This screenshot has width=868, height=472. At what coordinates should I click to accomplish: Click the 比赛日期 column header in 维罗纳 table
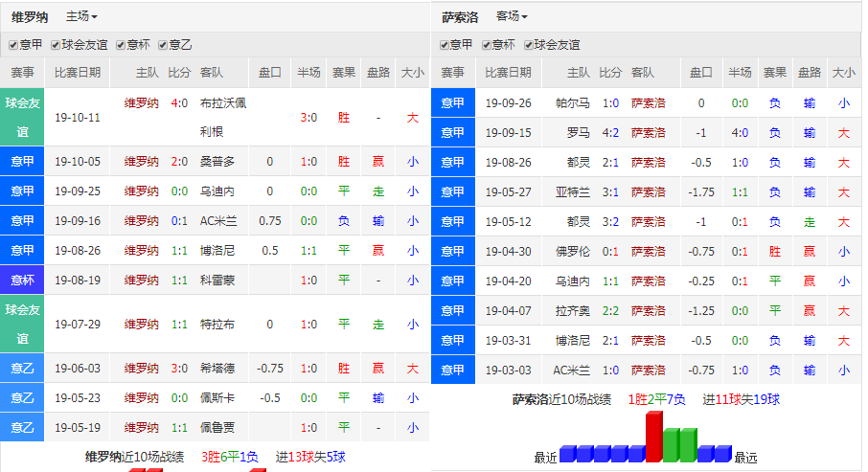tap(78, 73)
